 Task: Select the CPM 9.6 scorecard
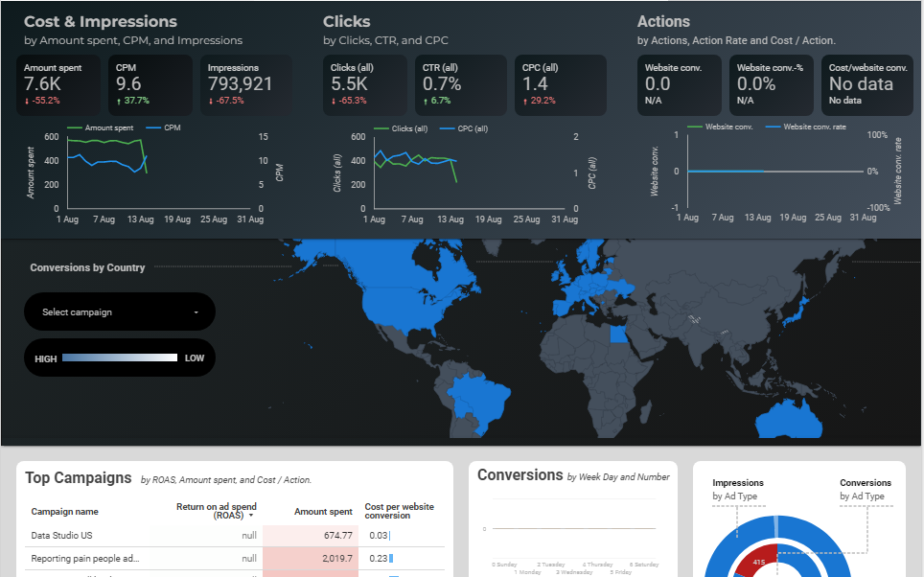click(150, 85)
